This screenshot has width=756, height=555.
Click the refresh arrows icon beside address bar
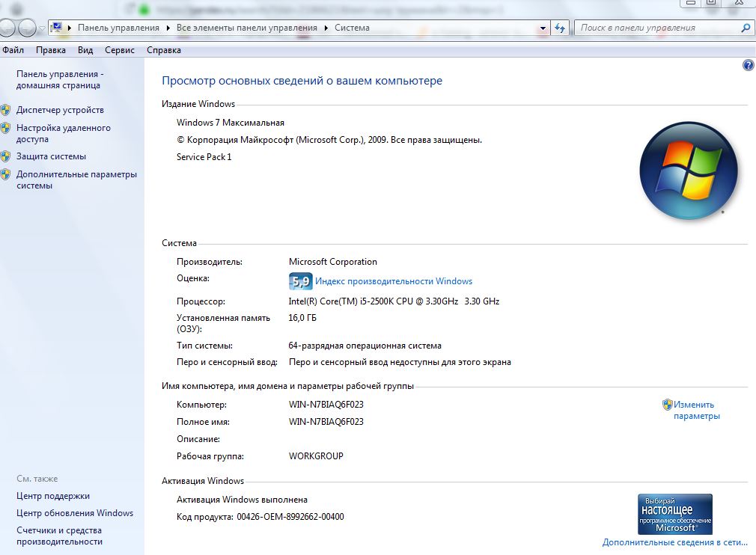pos(560,28)
